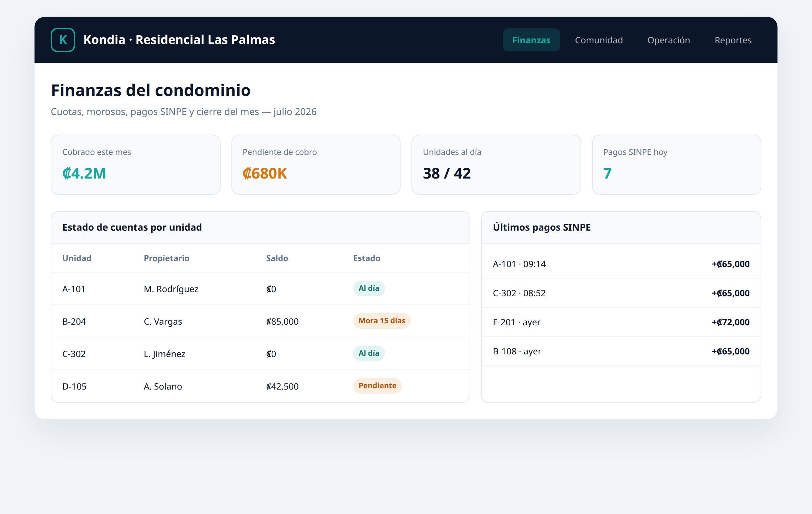Click the Kondia · Residencial Las Palmas title
Screen dimensions: 812x514
(179, 40)
